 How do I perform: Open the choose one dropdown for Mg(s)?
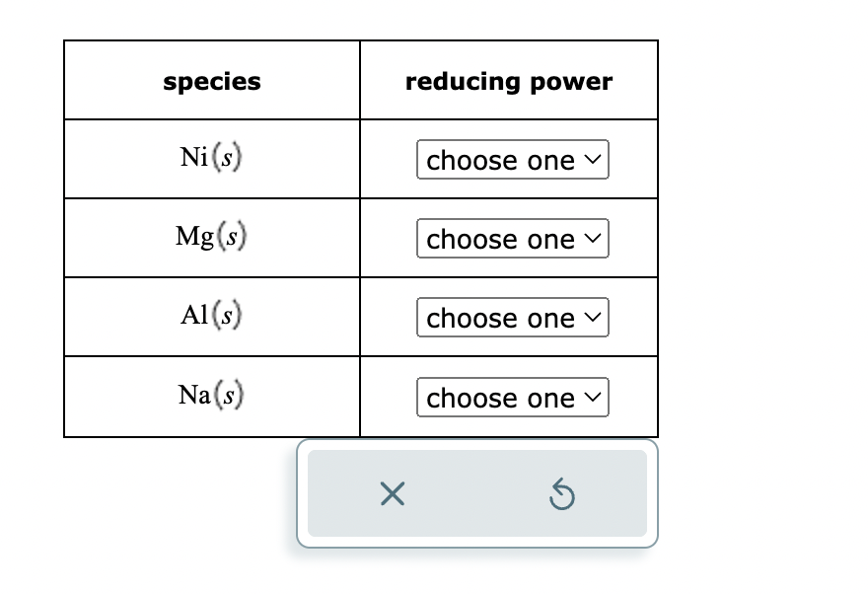point(512,239)
